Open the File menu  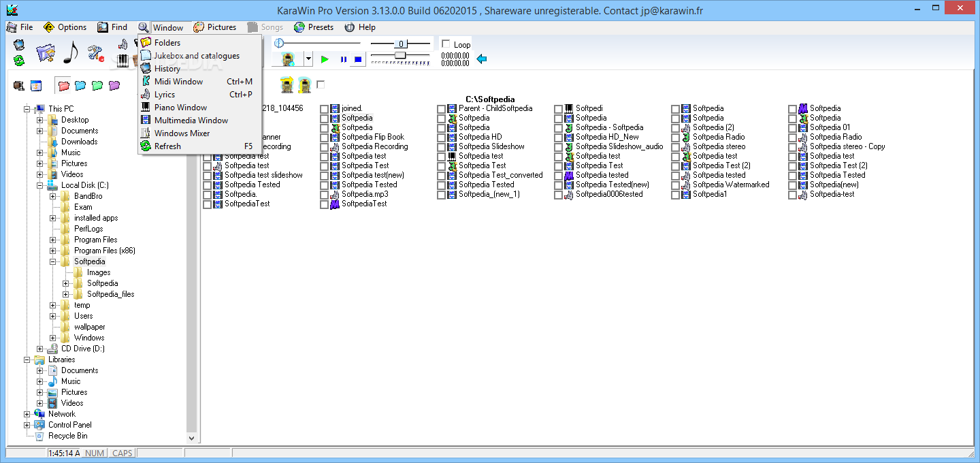coord(20,27)
